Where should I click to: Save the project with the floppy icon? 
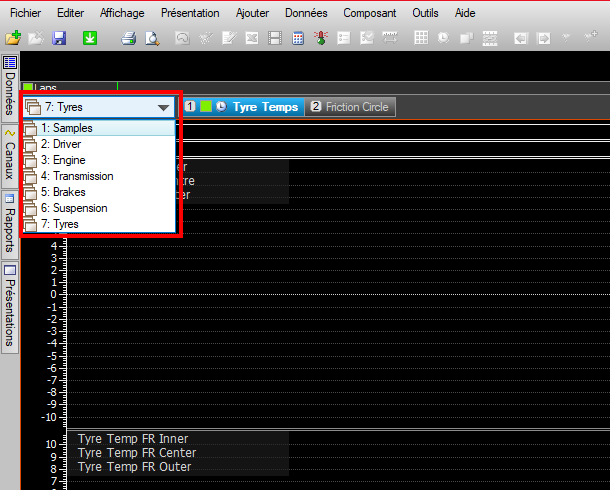point(59,38)
